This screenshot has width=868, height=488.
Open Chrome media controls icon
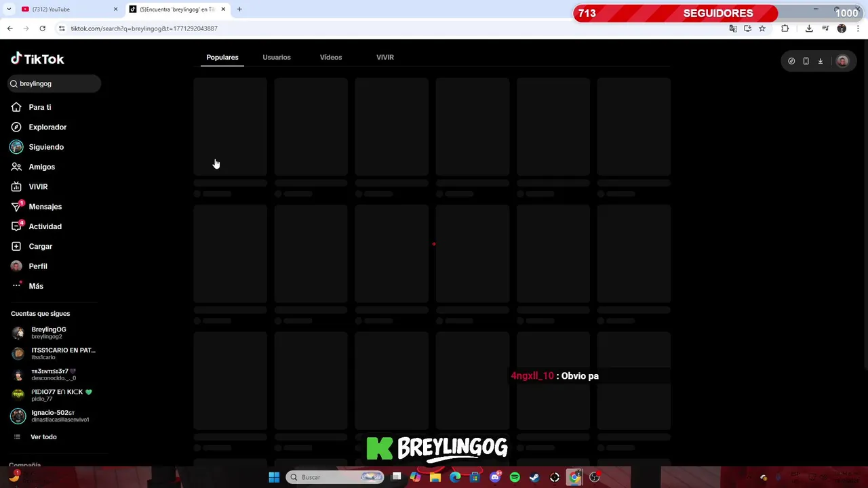(825, 28)
